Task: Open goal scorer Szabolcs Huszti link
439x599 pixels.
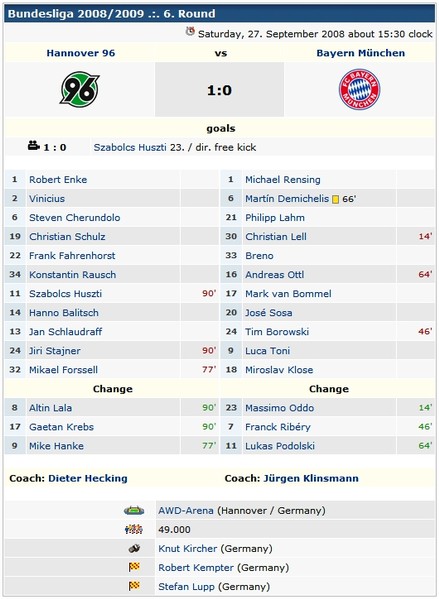Action: point(130,147)
